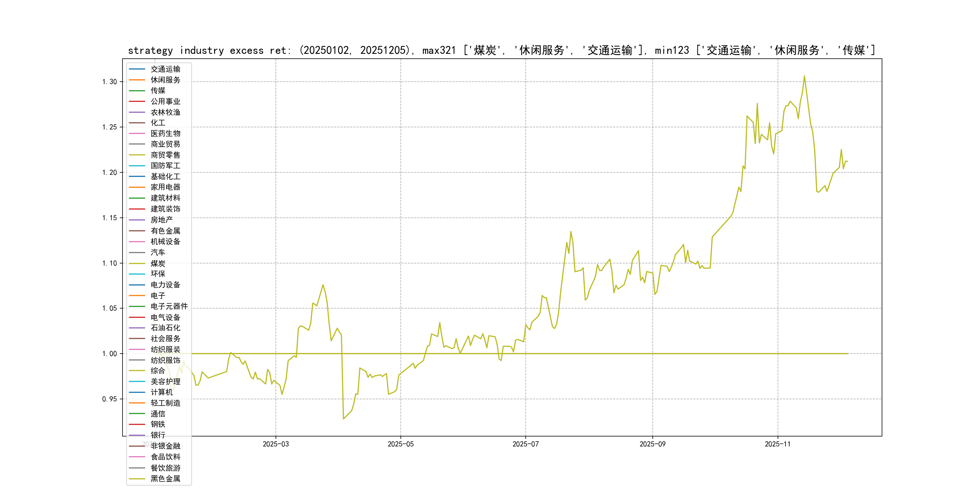The height and width of the screenshot is (490, 980).
Task: Click the 房地产 purple legend swatch
Action: click(x=137, y=220)
